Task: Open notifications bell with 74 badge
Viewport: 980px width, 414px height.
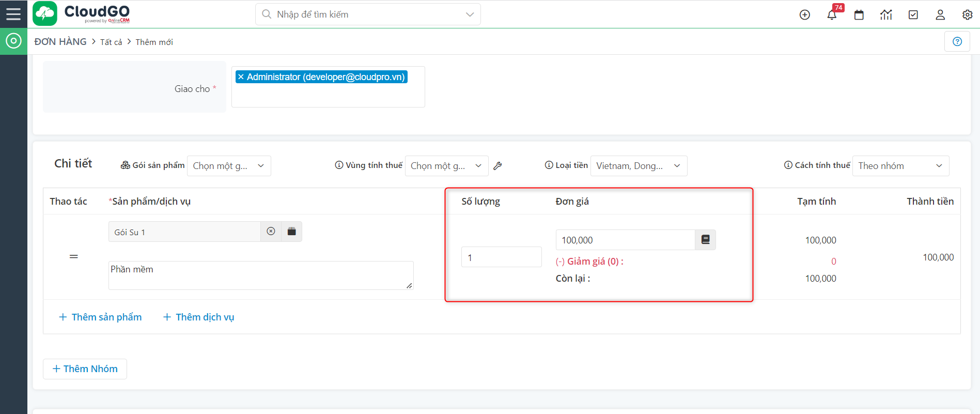Action: click(x=832, y=15)
